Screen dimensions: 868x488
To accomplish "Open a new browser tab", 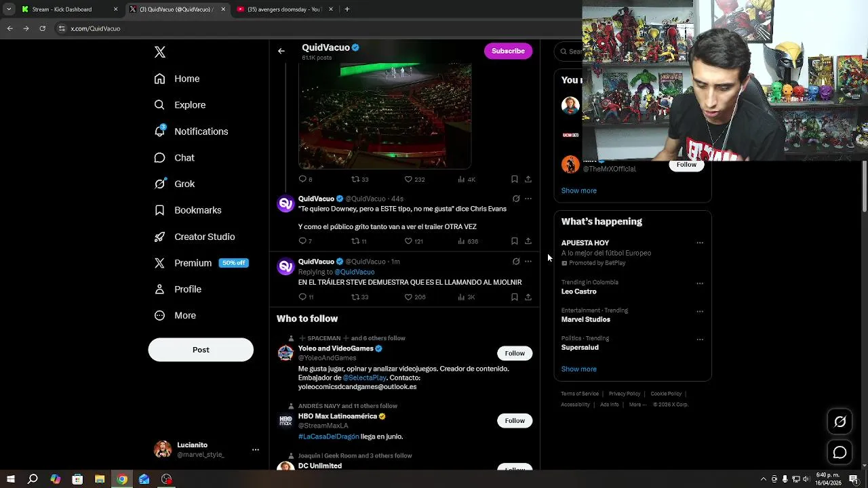I will point(347,9).
